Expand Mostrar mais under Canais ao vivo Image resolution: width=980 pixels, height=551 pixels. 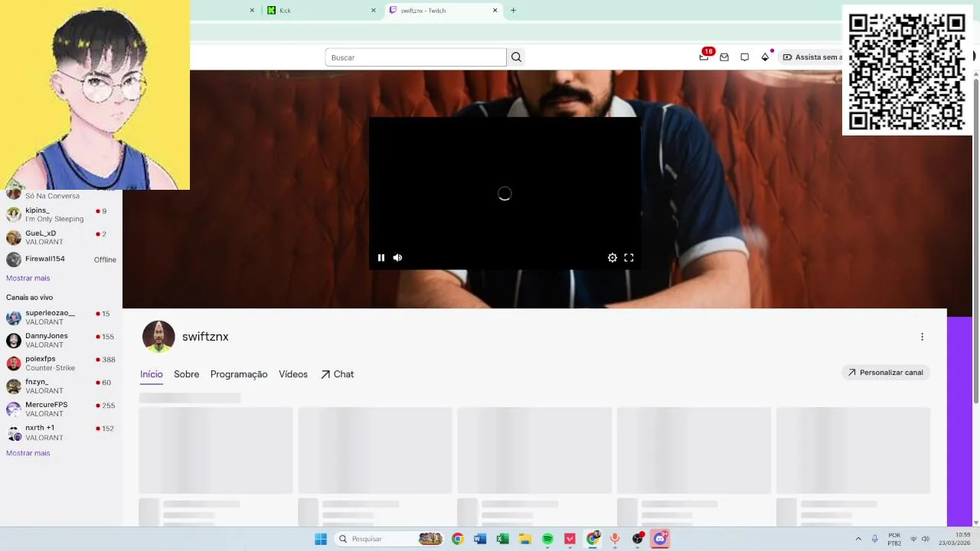28,453
